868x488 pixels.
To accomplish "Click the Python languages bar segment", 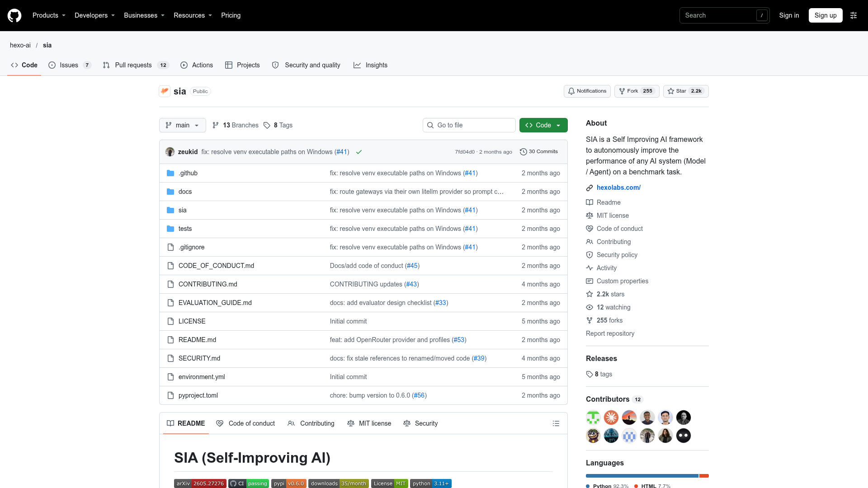I will tap(642, 476).
